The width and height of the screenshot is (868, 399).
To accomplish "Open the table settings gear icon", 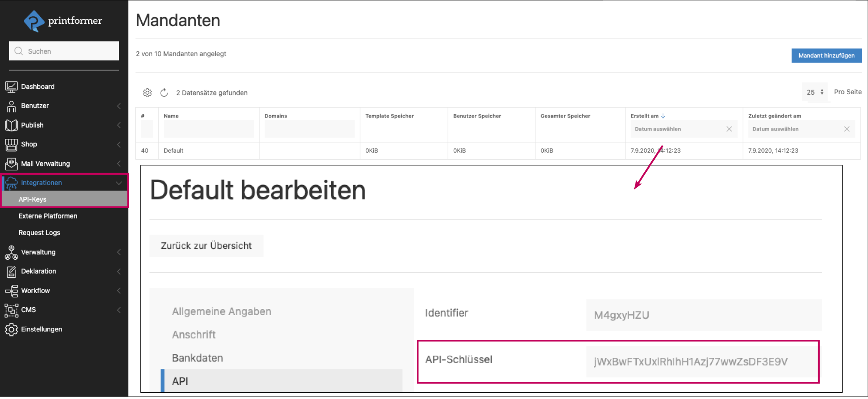I will pyautogui.click(x=148, y=93).
